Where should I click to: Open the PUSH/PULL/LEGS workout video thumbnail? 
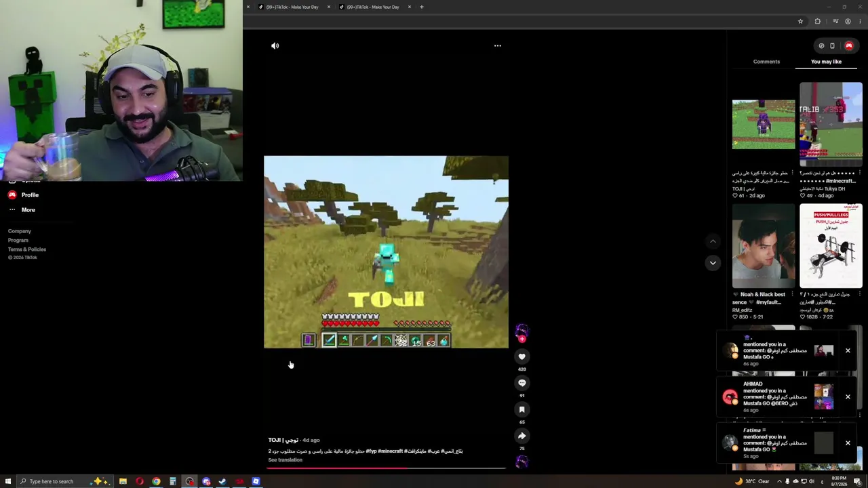tap(831, 246)
